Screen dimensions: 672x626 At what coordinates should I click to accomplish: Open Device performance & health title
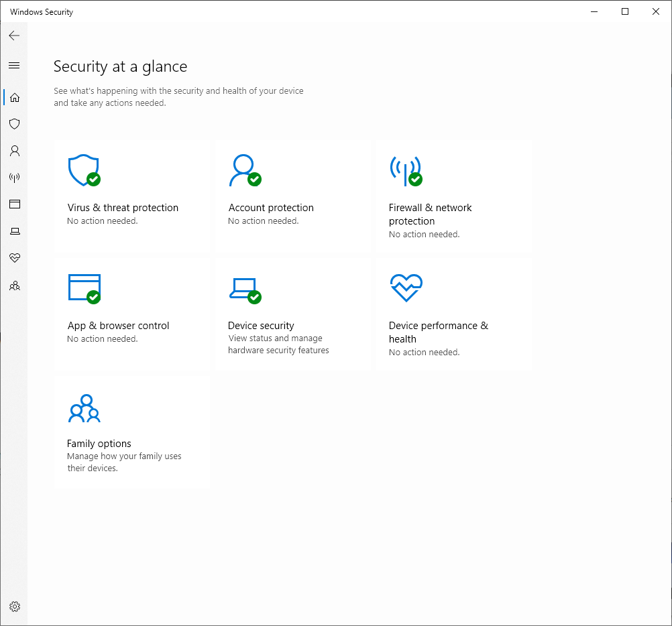coord(439,332)
